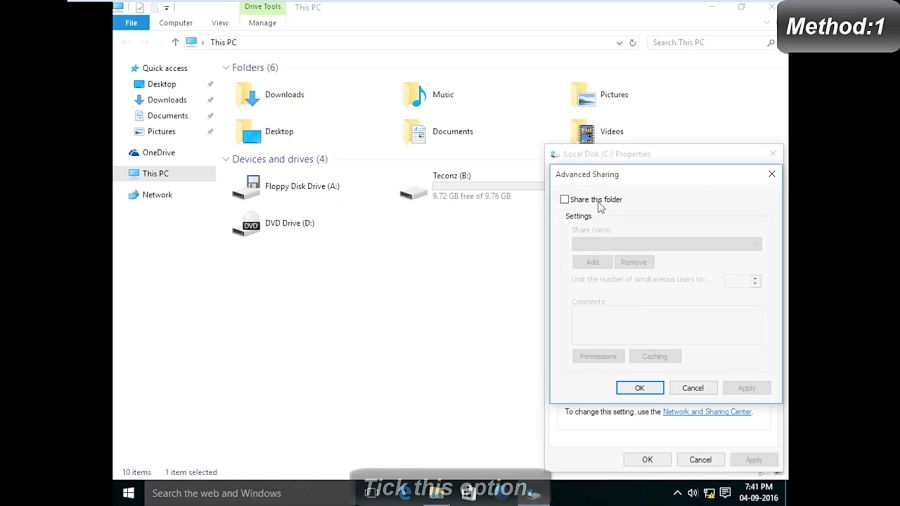Click Windows Start button

129,493
